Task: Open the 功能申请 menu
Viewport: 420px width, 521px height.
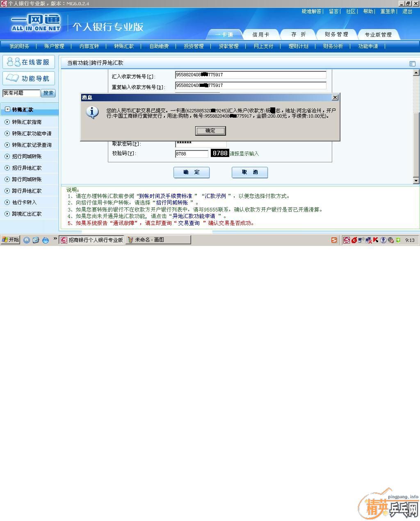Action: [x=368, y=46]
